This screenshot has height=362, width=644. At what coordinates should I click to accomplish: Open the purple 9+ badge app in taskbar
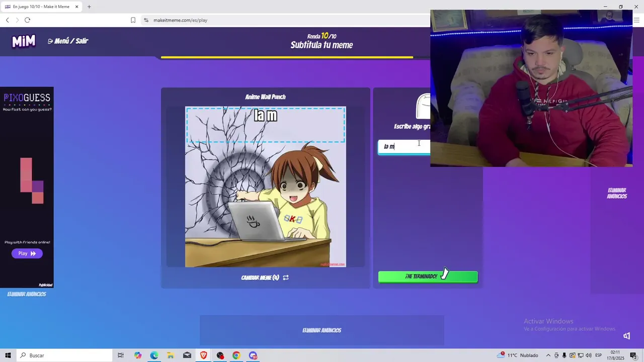253,355
